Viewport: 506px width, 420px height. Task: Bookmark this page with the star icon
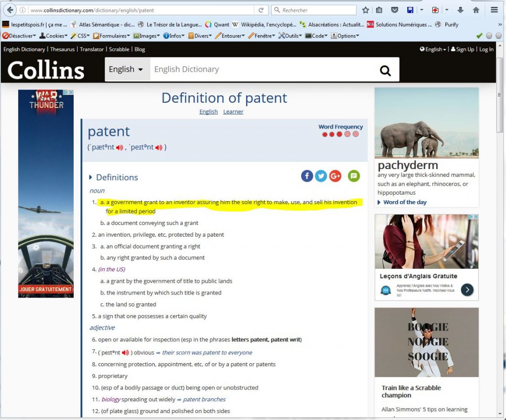366,10
